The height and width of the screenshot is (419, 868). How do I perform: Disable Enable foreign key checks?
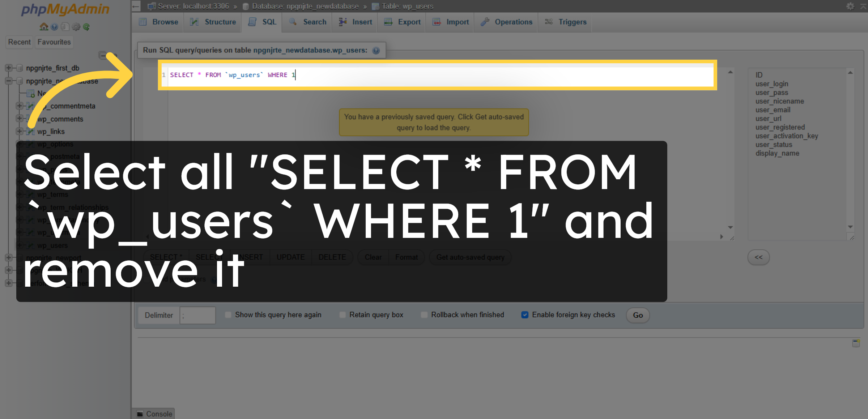tap(525, 315)
